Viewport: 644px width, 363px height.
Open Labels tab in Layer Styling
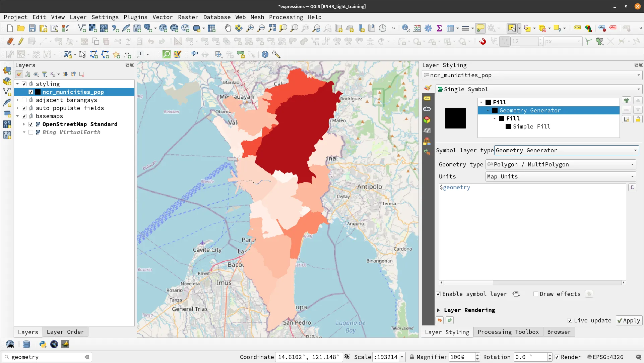(x=427, y=98)
